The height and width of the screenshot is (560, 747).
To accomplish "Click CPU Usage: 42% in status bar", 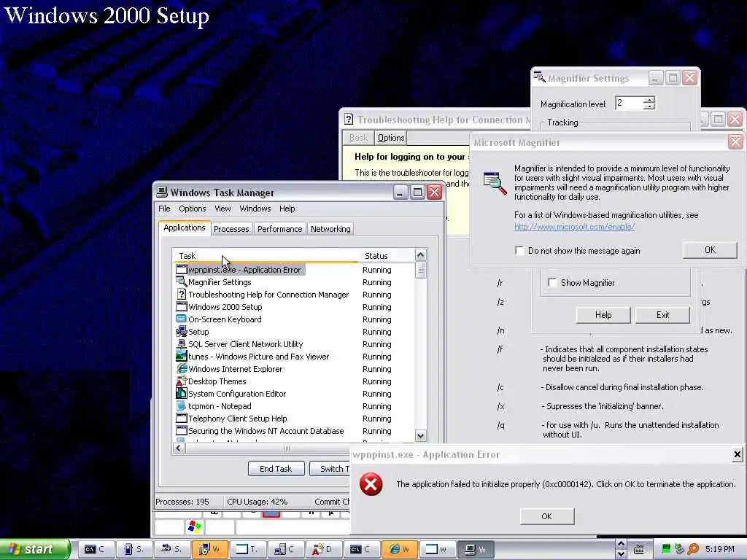I will click(x=258, y=502).
